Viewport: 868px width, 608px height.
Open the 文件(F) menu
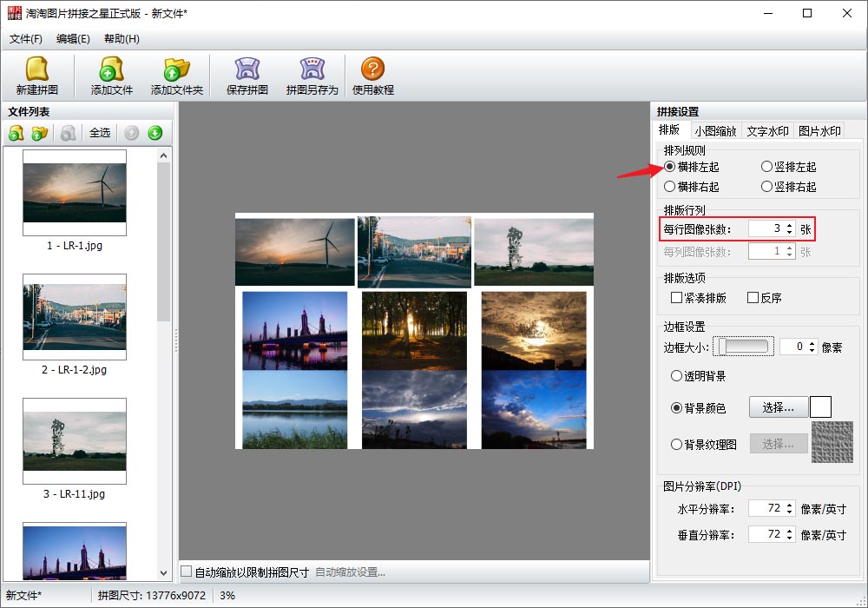pos(25,39)
